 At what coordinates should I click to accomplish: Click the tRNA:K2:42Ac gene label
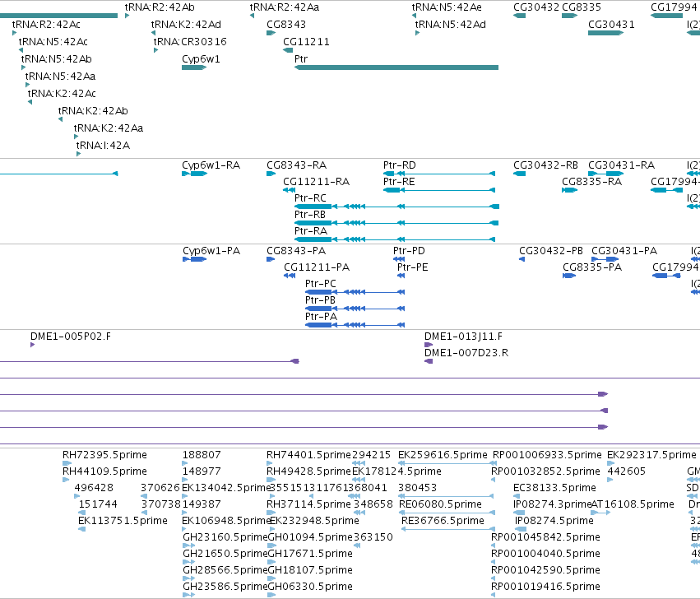click(x=62, y=94)
